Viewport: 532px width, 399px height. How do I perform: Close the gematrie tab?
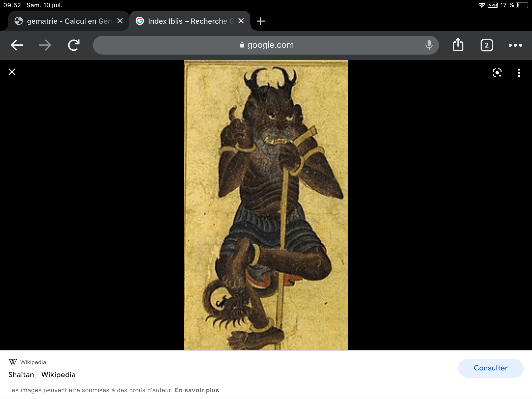pyautogui.click(x=120, y=21)
